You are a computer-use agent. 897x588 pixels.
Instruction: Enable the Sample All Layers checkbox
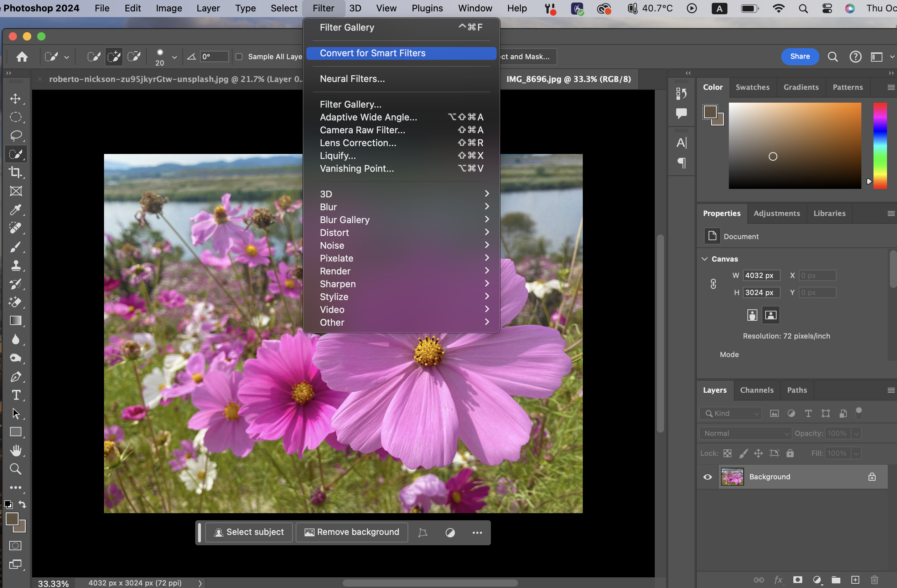(239, 57)
